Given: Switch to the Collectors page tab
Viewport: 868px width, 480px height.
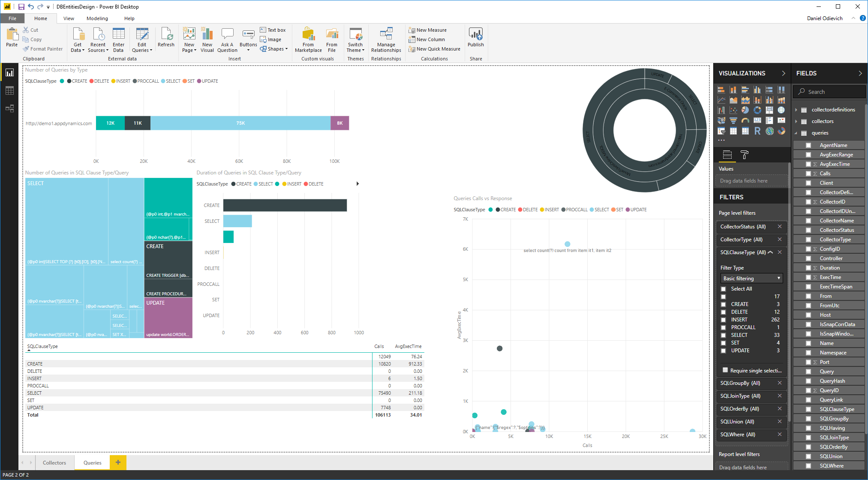Looking at the screenshot, I should coord(54,462).
